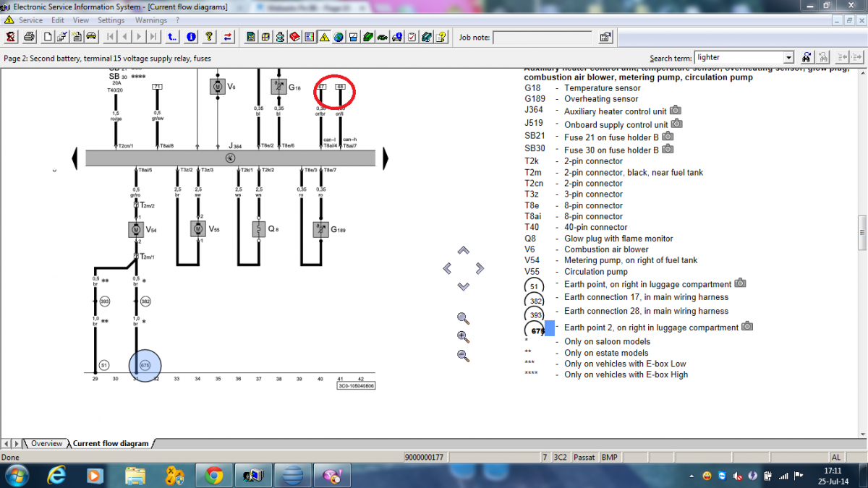The height and width of the screenshot is (488, 868).
Task: Open the Search term dropdown arrow
Action: [x=788, y=57]
